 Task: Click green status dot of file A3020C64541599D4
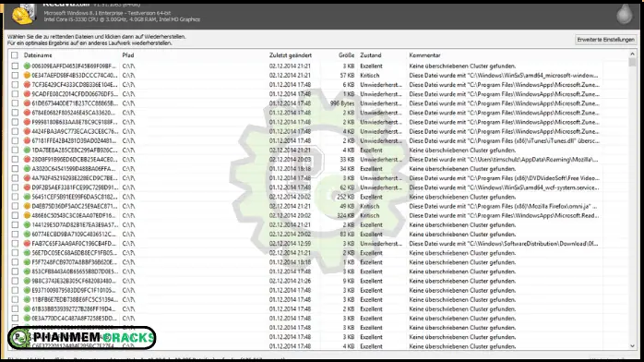(x=27, y=169)
